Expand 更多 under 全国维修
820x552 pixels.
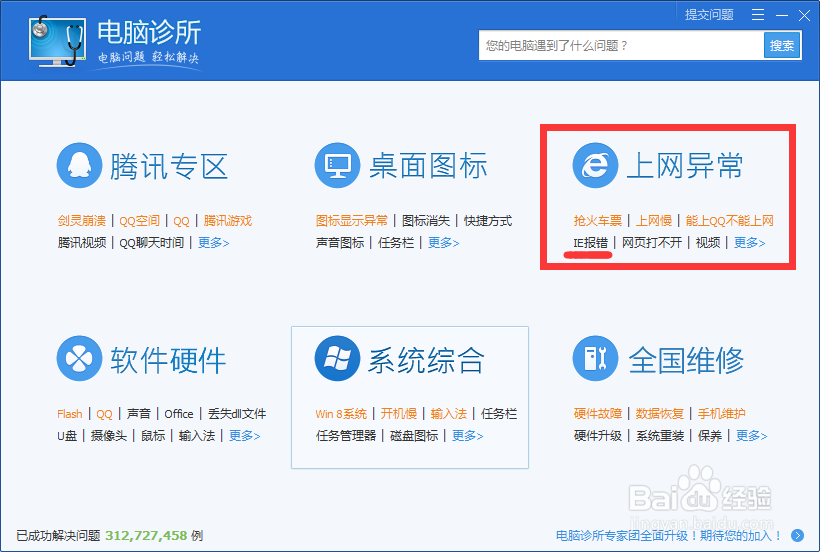pos(751,435)
